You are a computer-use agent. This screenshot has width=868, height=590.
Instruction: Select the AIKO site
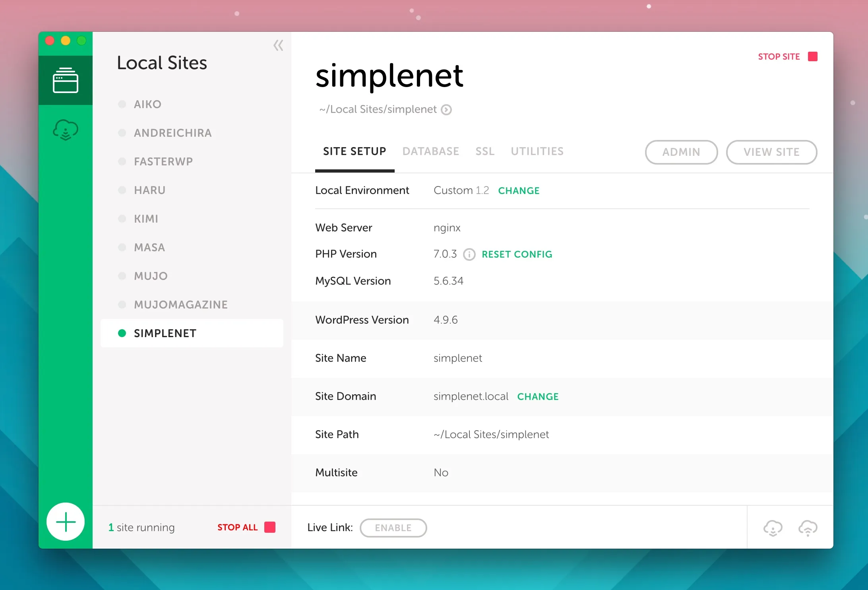(x=192, y=104)
